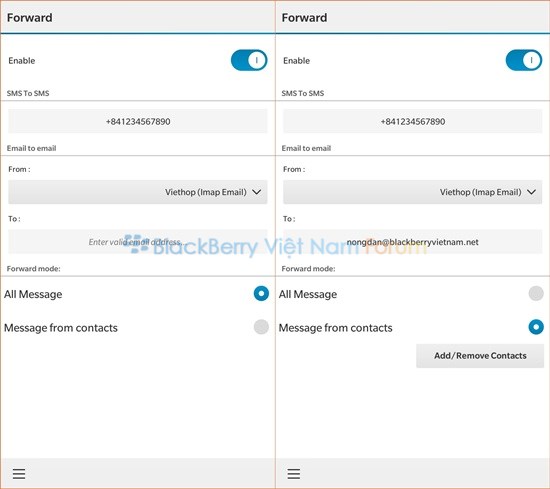Choose Message from contacts in right panel
Viewport: 550px width, 489px height.
(536, 327)
